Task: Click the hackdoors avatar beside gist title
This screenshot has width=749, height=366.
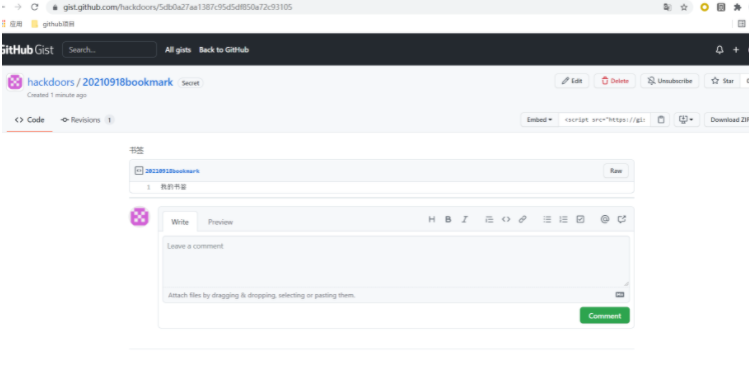Action: pyautogui.click(x=15, y=82)
